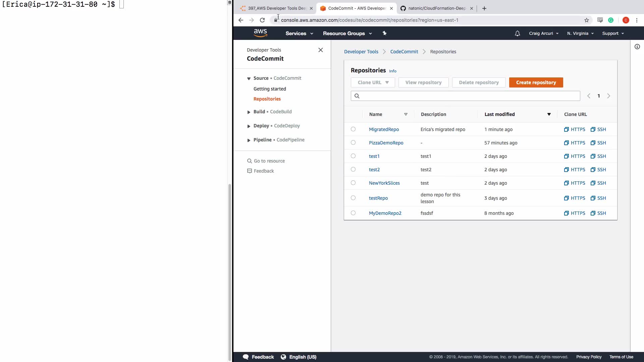Open the Services dropdown menu

coord(299,34)
